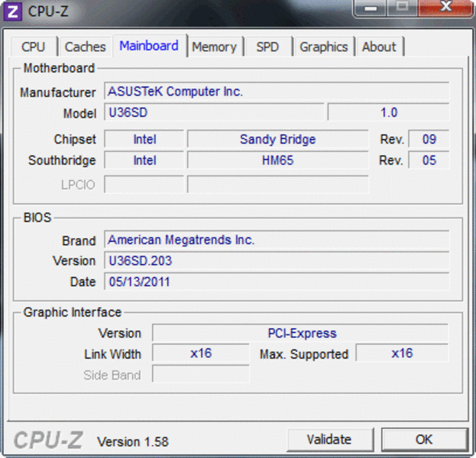This screenshot has height=458, width=476.
Task: Click the Model label
Action: pyautogui.click(x=79, y=114)
